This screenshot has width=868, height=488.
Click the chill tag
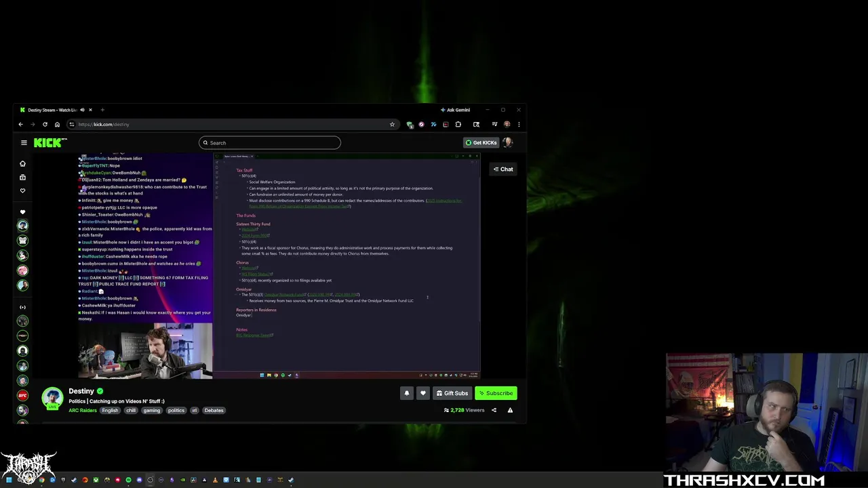point(131,410)
